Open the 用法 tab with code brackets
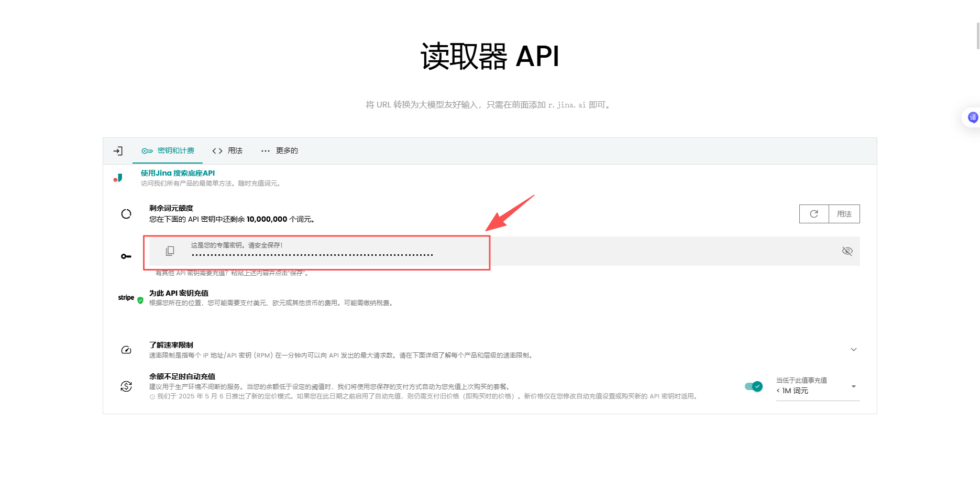The height and width of the screenshot is (486, 980). (x=227, y=151)
